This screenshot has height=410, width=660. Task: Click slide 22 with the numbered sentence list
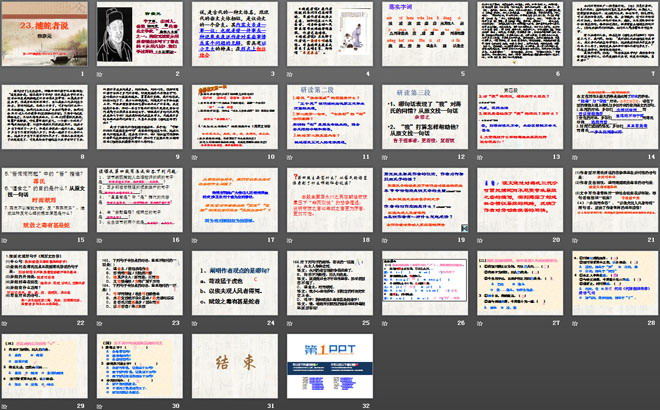point(44,282)
